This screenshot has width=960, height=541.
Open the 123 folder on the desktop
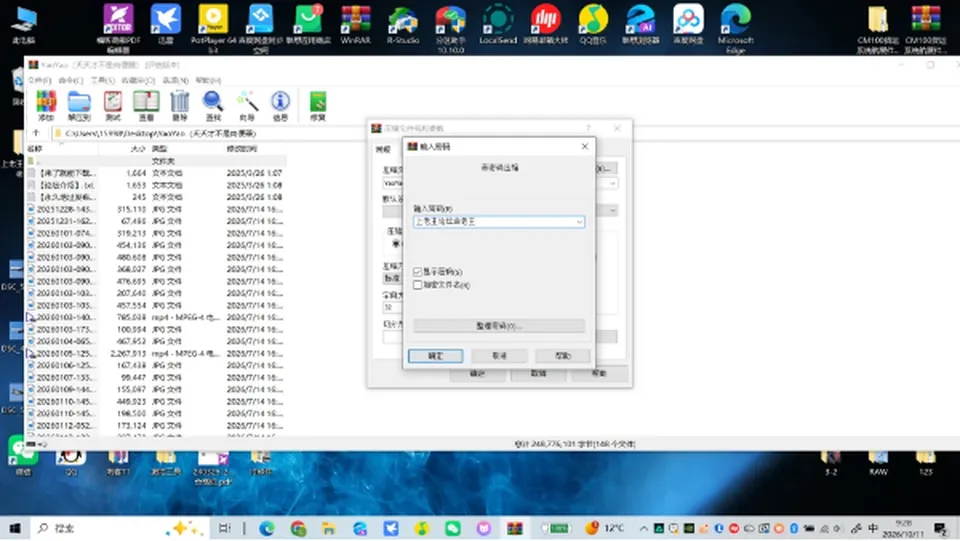tap(926, 463)
